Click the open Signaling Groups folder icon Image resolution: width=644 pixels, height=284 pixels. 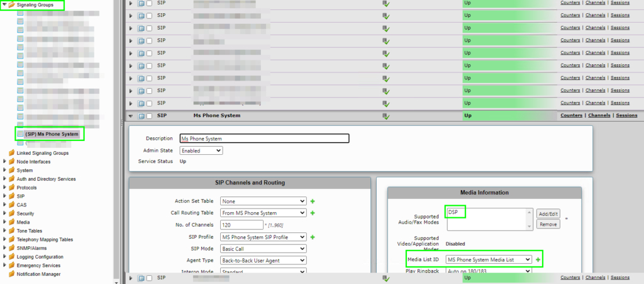[11, 4]
